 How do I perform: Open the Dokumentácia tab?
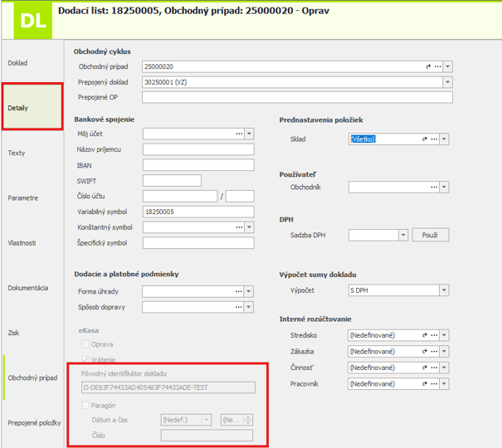[x=28, y=288]
